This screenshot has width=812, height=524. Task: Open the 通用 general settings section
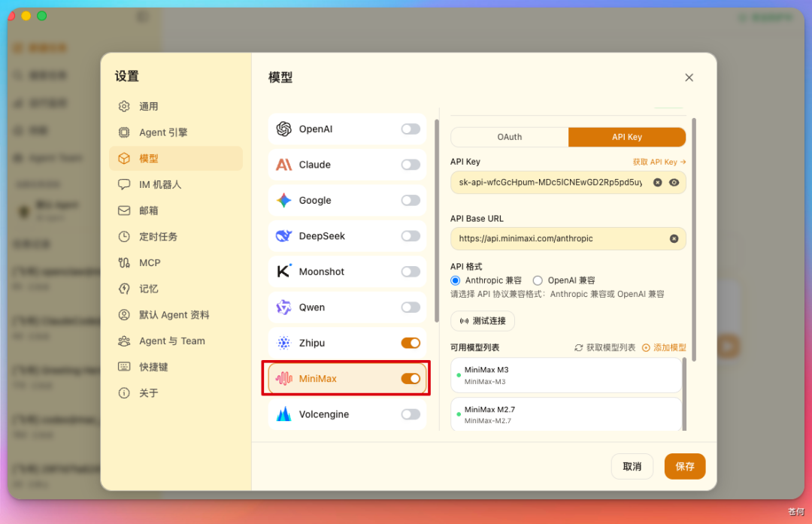pyautogui.click(x=175, y=106)
